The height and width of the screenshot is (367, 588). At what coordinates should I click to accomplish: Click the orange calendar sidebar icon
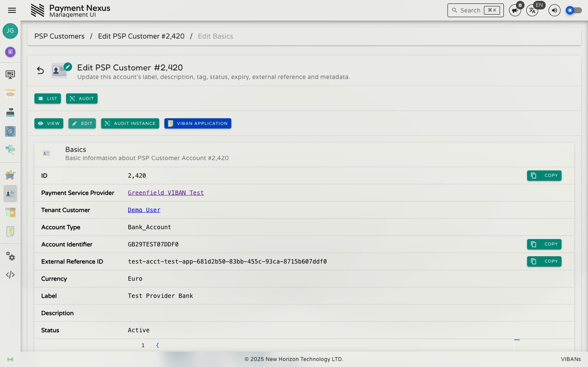click(x=10, y=94)
